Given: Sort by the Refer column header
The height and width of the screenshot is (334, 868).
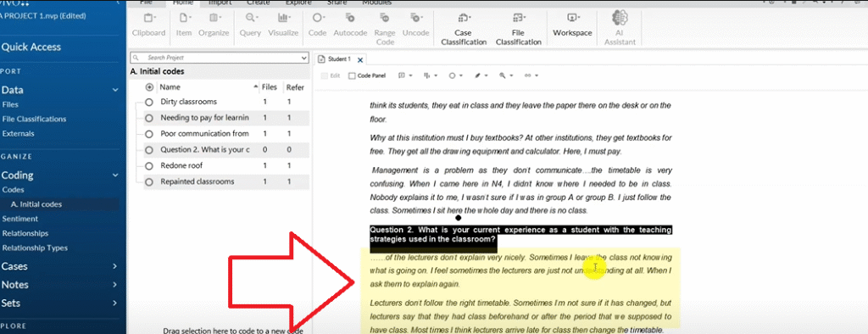Looking at the screenshot, I should click(x=295, y=87).
